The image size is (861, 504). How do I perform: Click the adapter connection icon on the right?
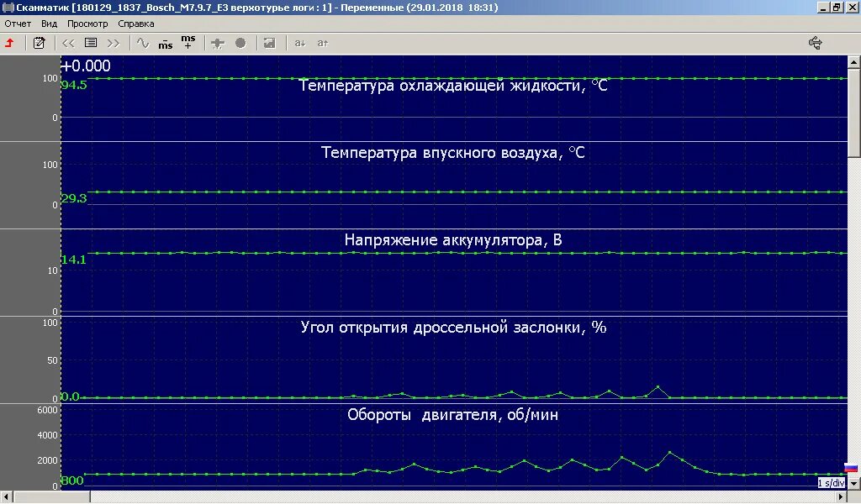tap(814, 42)
